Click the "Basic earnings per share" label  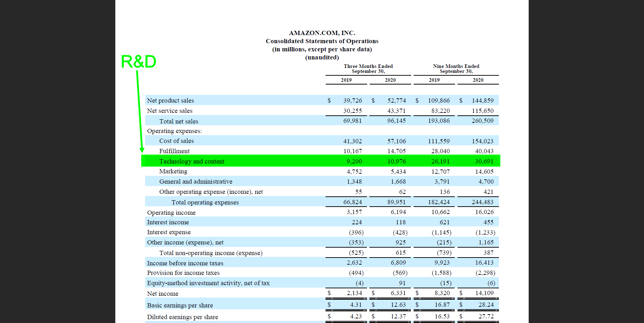pyautogui.click(x=180, y=305)
